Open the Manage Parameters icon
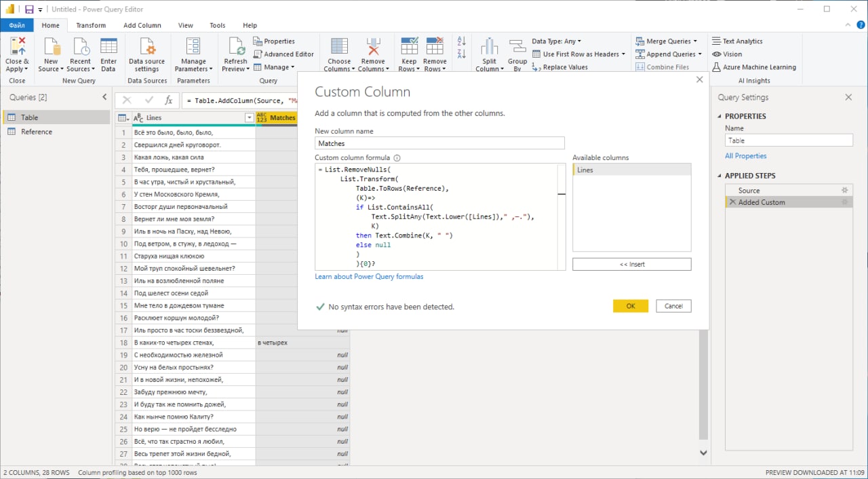This screenshot has height=479, width=868. (193, 55)
